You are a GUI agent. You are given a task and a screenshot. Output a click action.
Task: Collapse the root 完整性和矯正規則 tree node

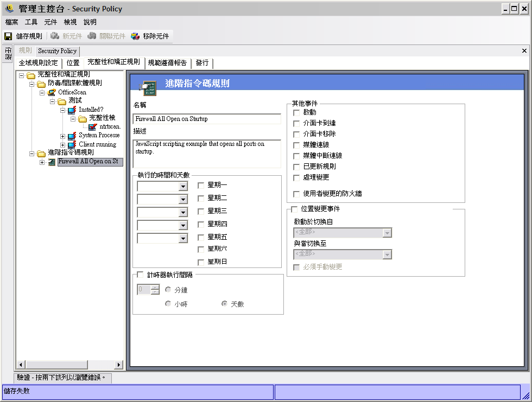click(22, 75)
